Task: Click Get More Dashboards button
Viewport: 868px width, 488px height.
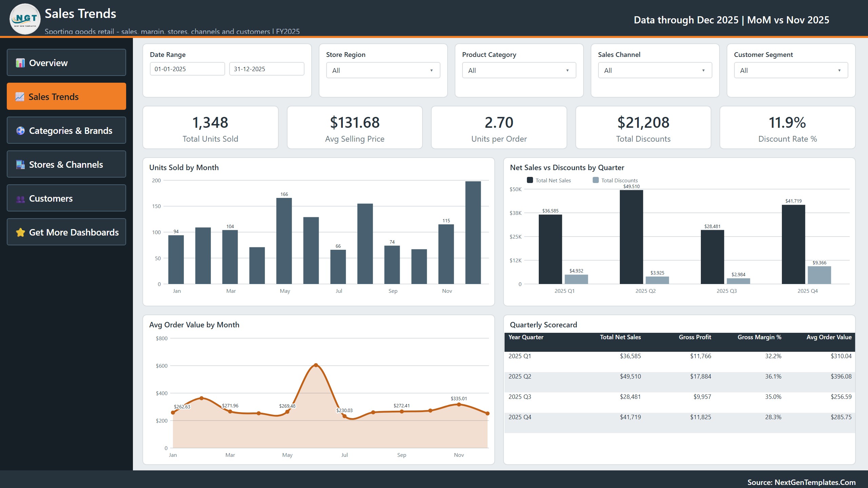Action: (66, 232)
